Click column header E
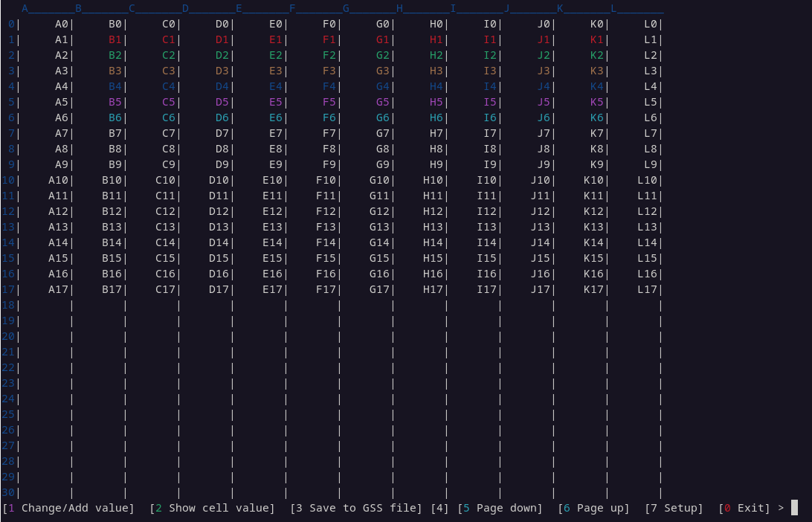The image size is (812, 522). 239,9
